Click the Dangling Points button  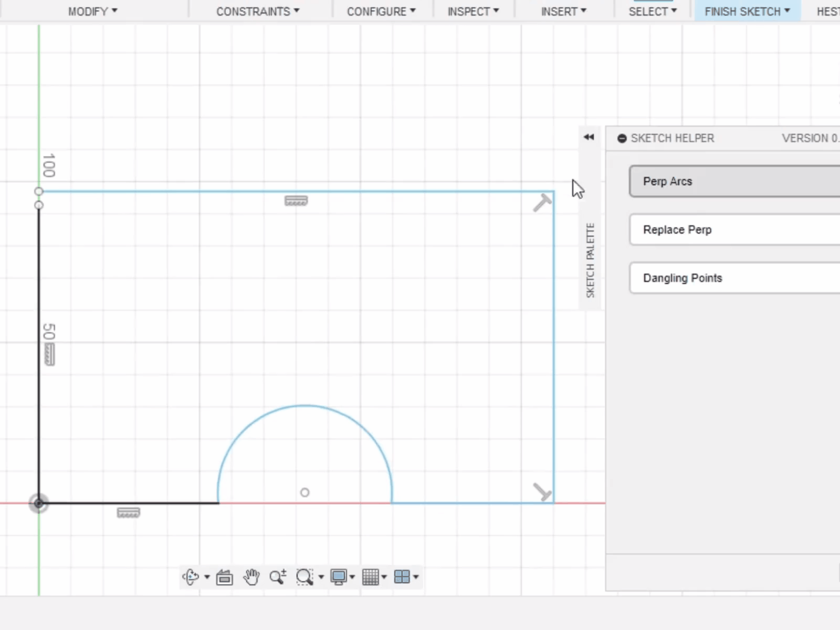coord(734,278)
